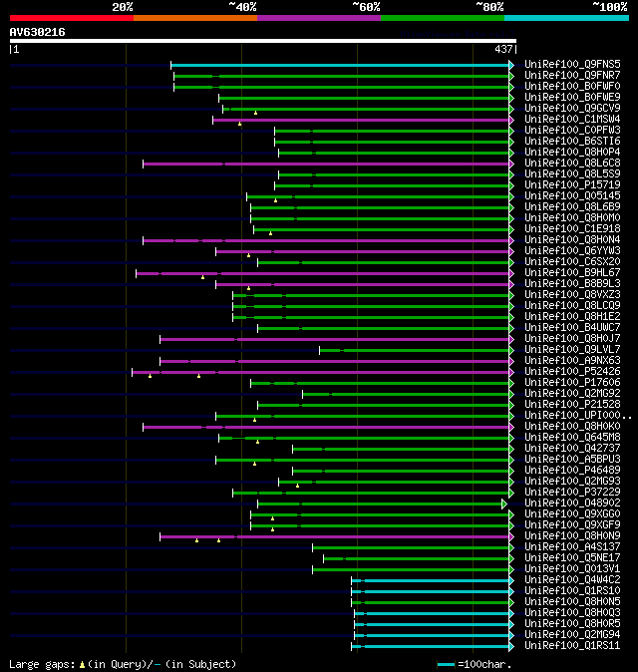638x672 pixels.
Task: Select UniRef100_P21528 label
Action: pyautogui.click(x=572, y=405)
